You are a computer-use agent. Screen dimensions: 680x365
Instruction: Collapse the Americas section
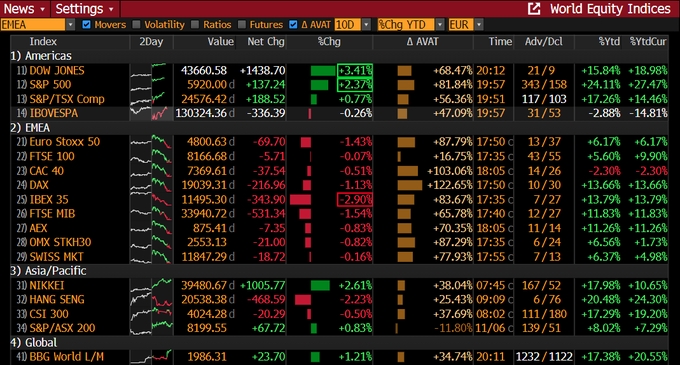(x=41, y=56)
